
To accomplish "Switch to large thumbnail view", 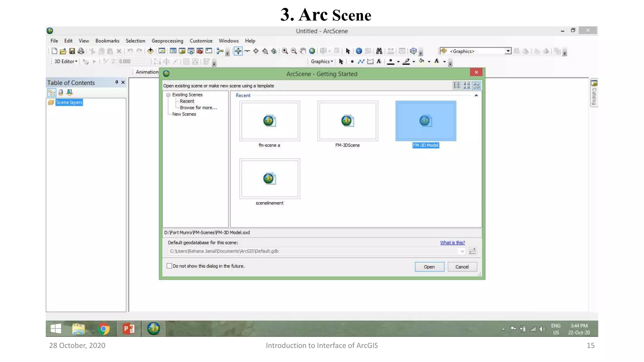I will click(476, 85).
